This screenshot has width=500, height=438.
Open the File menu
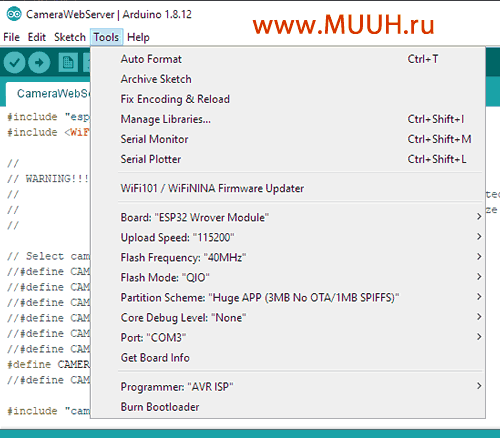tap(11, 37)
